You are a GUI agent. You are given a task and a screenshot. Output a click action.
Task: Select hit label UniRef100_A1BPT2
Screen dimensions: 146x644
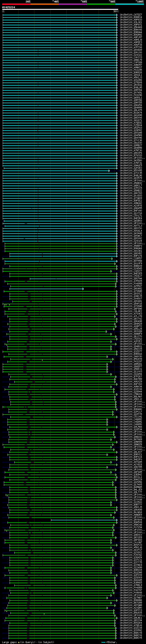click(131, 326)
